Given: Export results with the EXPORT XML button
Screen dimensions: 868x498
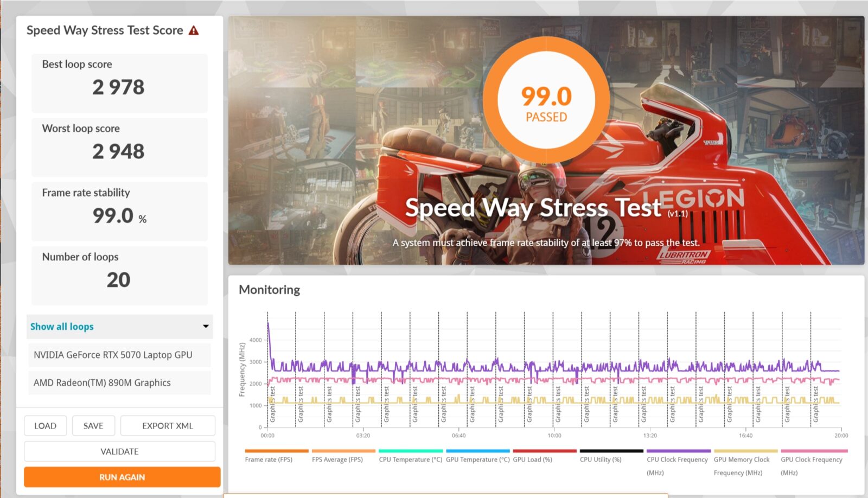Looking at the screenshot, I should point(167,426).
